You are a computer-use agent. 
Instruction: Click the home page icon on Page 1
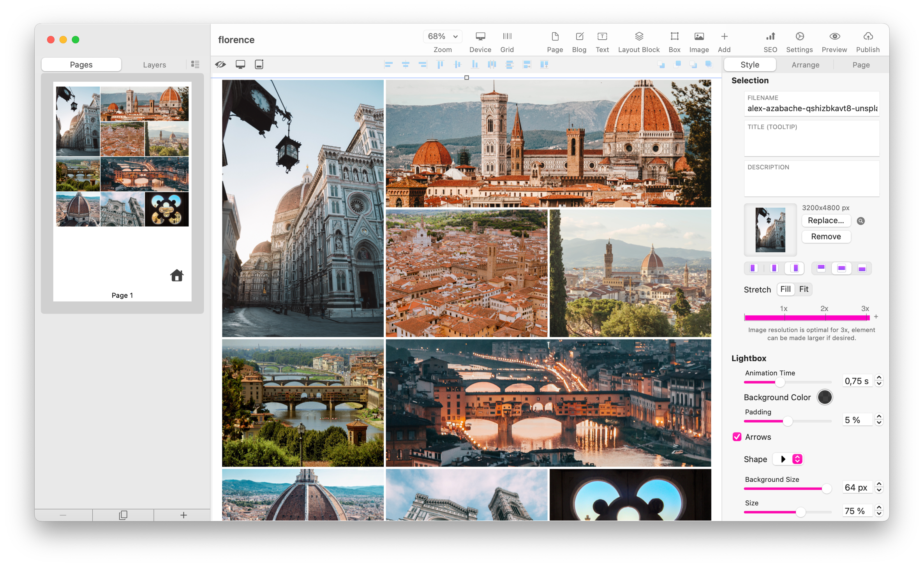[176, 275]
